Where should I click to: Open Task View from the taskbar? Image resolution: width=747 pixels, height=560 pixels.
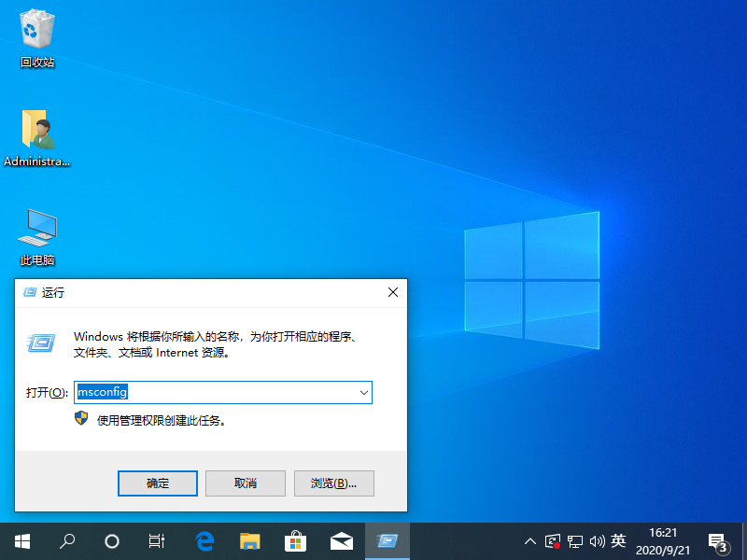[x=157, y=540]
